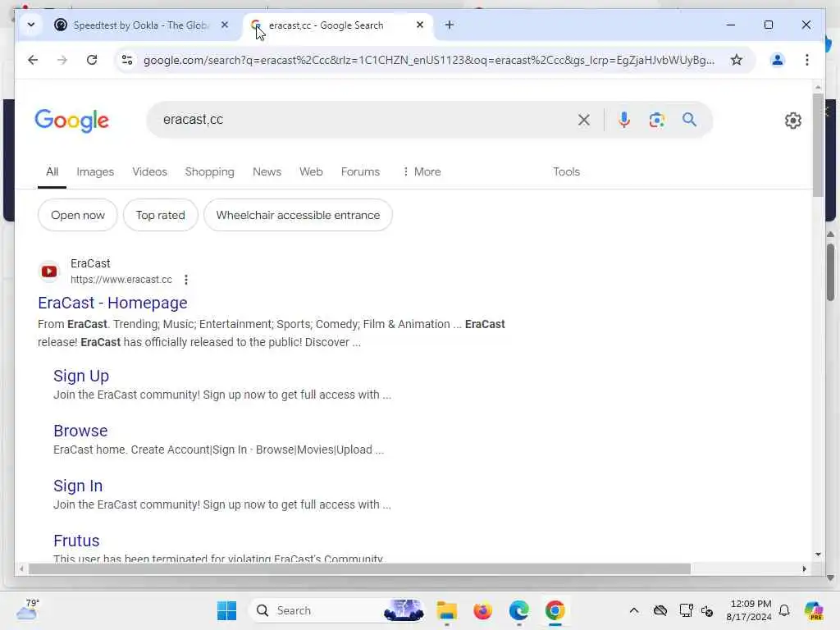Click the Chrome taskbar icon
This screenshot has height=630, width=840.
click(x=555, y=610)
